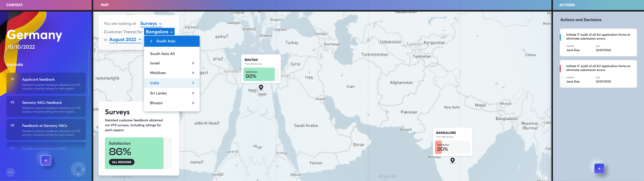Select India in the region menu
Image resolution: width=644 pixels, height=181 pixels.
pyautogui.click(x=172, y=83)
